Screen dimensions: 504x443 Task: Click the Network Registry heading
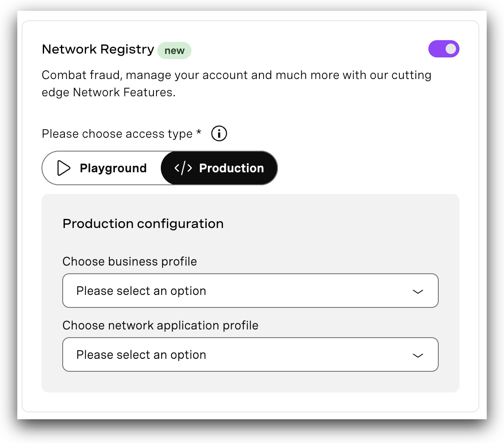click(x=97, y=49)
